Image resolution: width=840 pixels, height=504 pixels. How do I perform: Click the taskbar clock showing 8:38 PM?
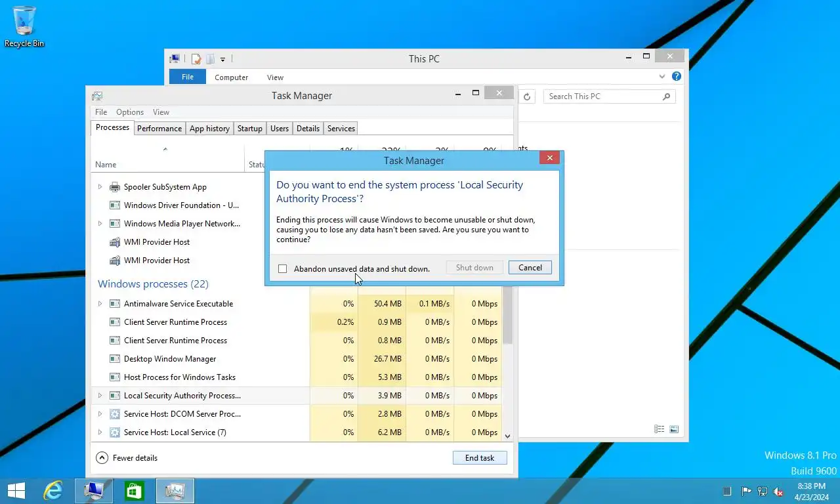pyautogui.click(x=811, y=492)
